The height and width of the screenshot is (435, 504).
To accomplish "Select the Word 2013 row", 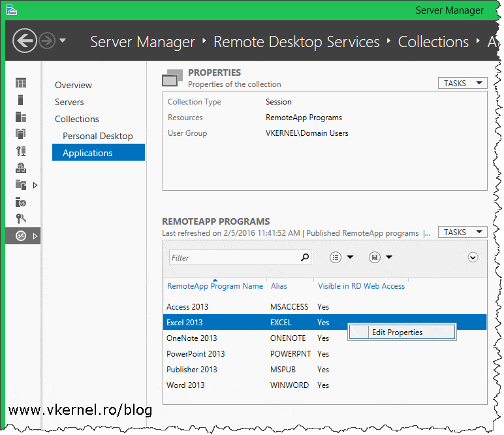I will pyautogui.click(x=324, y=385).
